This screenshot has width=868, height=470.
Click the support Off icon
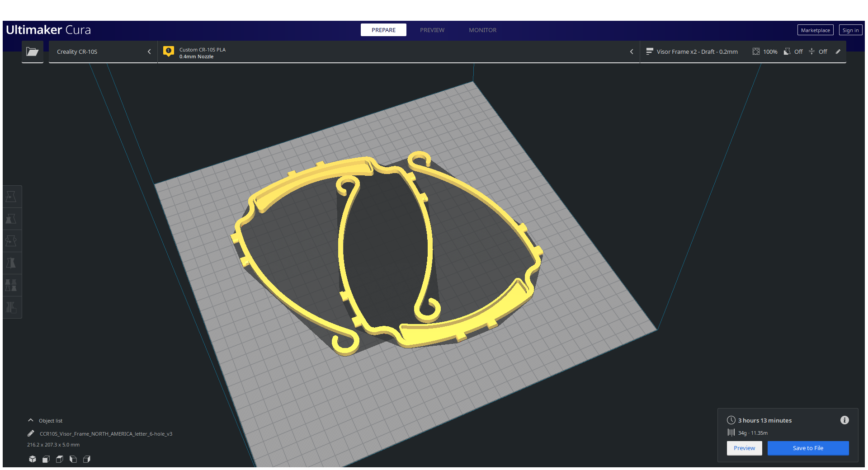(787, 52)
